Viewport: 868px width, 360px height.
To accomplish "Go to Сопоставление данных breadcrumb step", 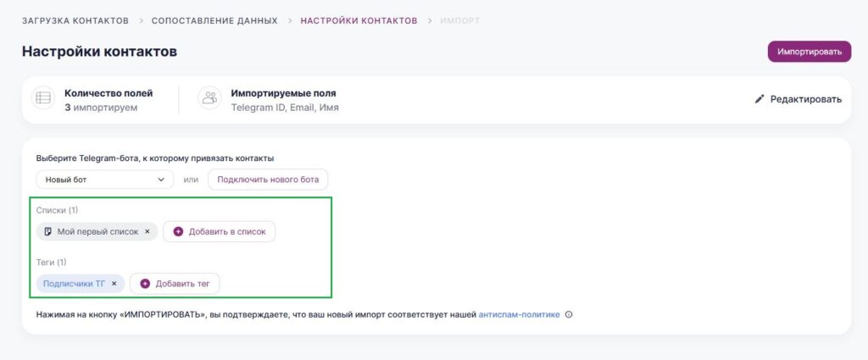I will click(x=214, y=21).
